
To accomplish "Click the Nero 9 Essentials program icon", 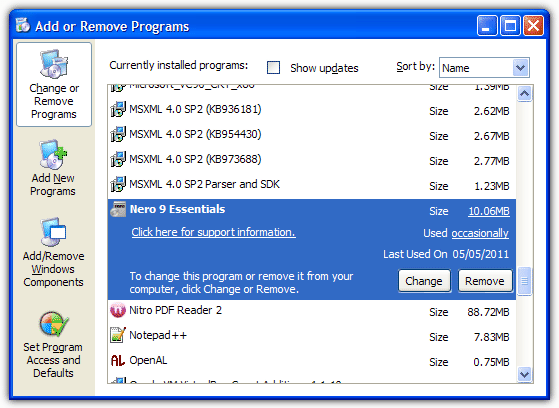I will click(118, 209).
